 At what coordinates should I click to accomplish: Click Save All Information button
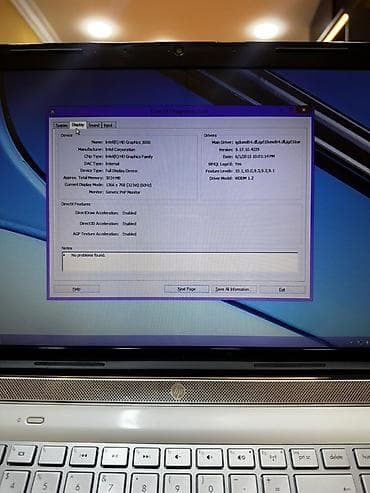[x=232, y=289]
